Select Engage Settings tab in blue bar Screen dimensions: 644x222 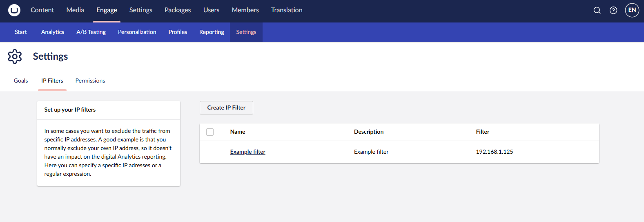(246, 32)
